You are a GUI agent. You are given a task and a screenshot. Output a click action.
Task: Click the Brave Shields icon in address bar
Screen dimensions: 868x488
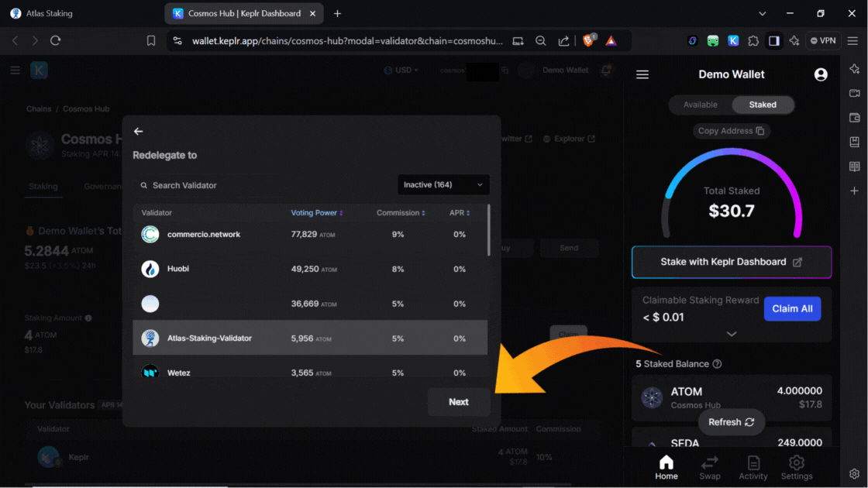coord(588,41)
